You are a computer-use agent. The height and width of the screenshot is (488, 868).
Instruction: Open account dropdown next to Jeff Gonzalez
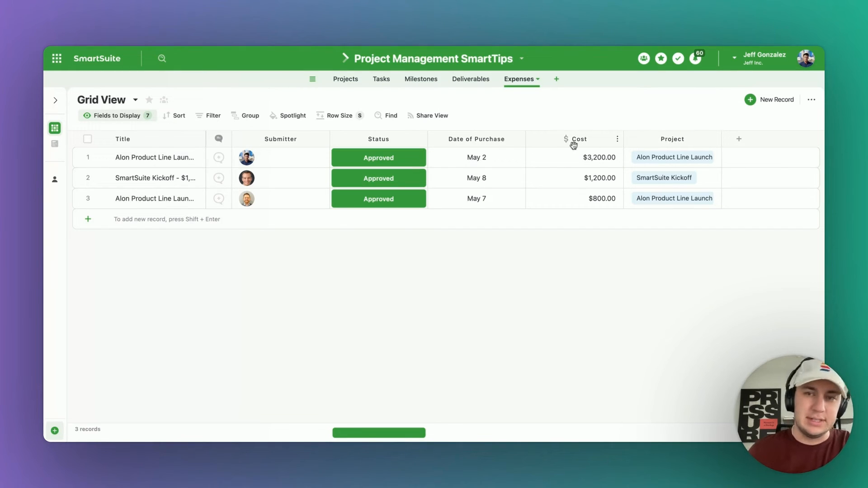735,58
